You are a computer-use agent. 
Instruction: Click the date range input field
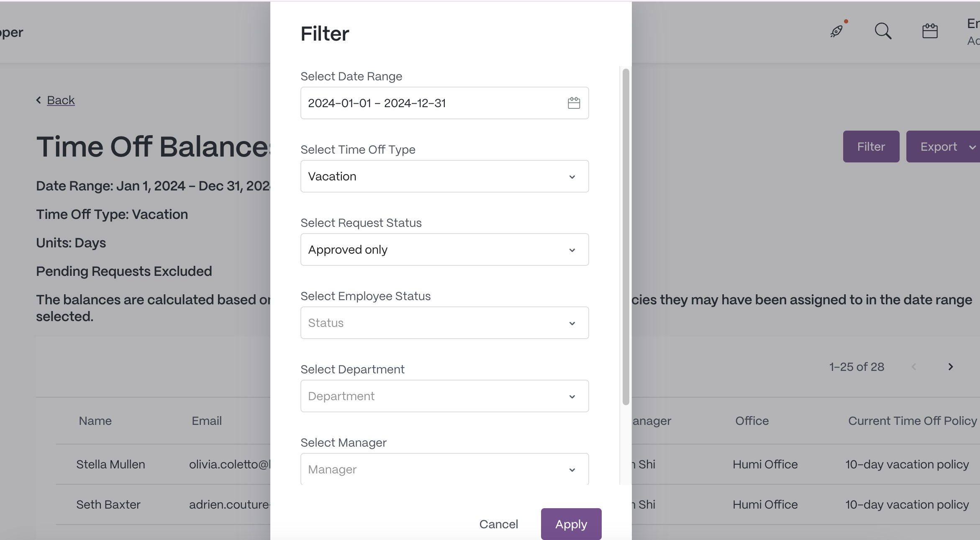(x=444, y=103)
